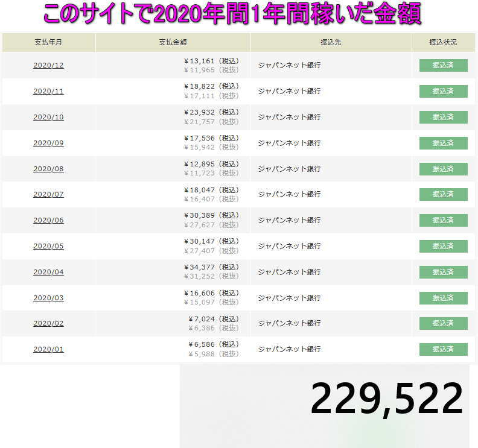Select the ¥12,895 tax-included amount
Viewport: 478px width, 448px height.
pos(212,164)
